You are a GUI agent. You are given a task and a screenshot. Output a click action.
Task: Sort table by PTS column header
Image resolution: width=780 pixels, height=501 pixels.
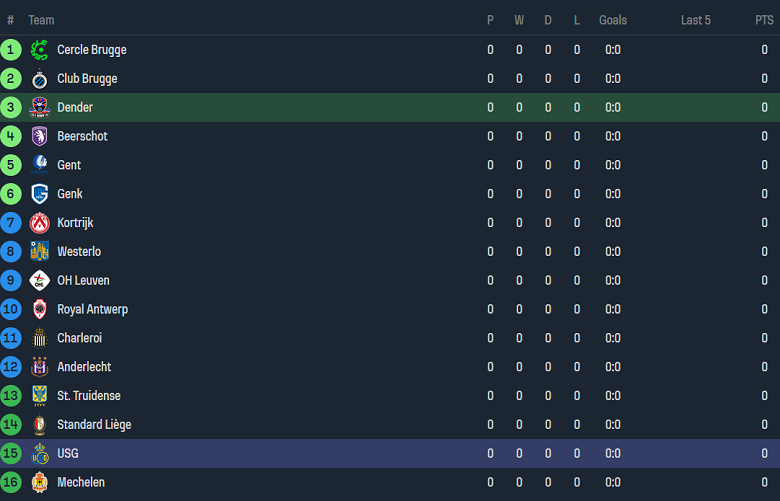(764, 20)
